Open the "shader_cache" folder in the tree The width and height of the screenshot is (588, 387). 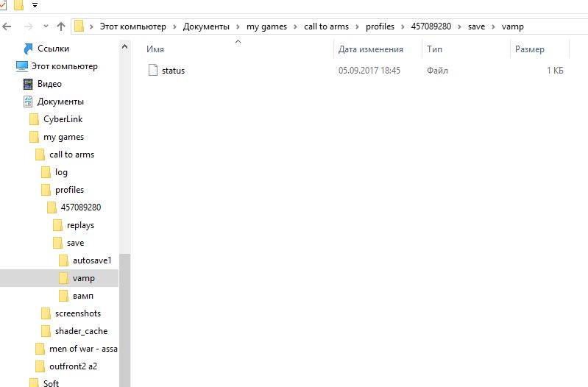pos(82,331)
